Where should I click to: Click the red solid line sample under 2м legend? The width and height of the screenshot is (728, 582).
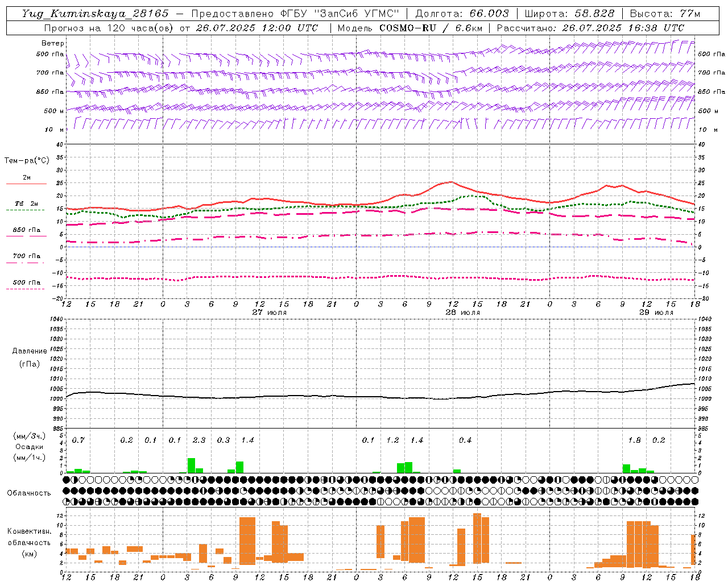click(27, 184)
